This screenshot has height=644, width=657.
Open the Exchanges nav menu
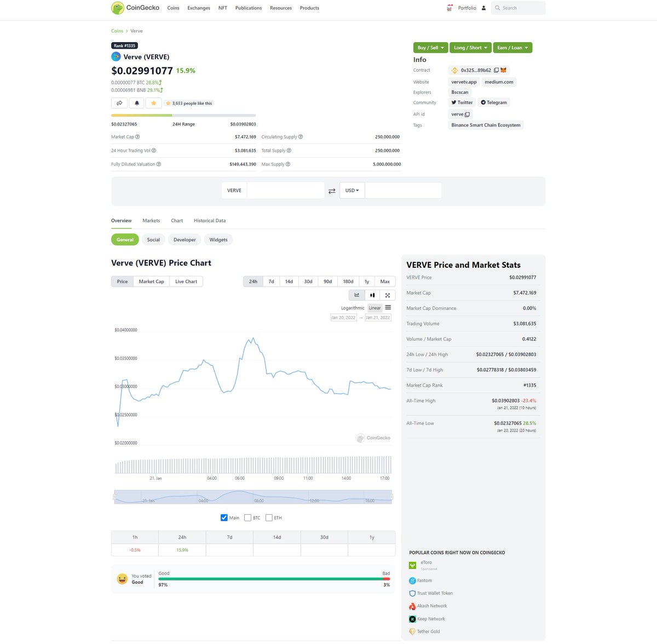(199, 8)
